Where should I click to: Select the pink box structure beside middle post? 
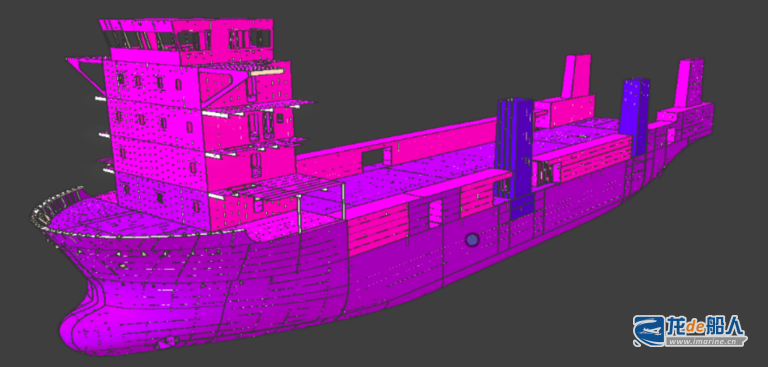pos(564,111)
